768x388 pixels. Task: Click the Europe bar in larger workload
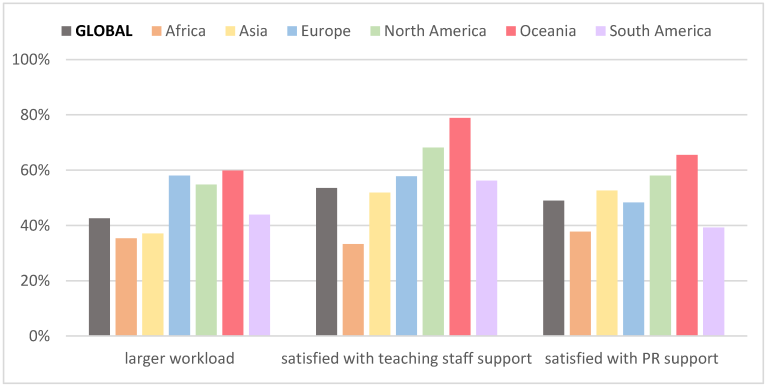179,255
